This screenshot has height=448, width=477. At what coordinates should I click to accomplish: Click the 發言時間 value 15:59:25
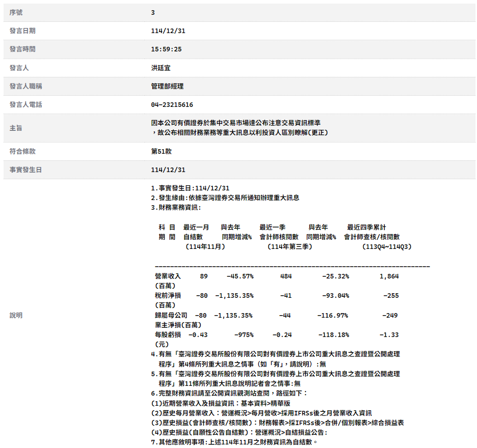(166, 49)
